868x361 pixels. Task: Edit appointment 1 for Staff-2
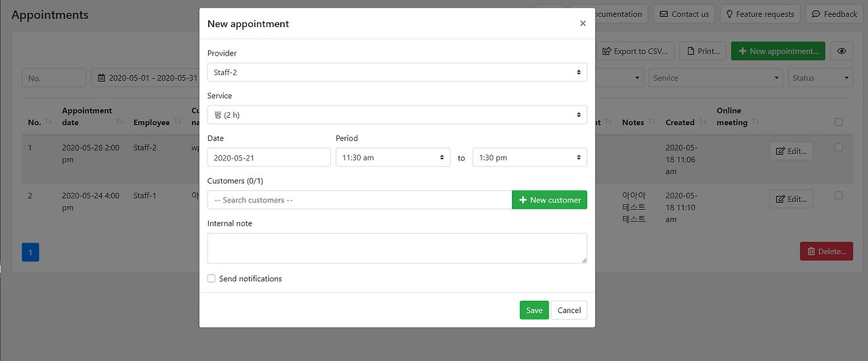coord(791,151)
